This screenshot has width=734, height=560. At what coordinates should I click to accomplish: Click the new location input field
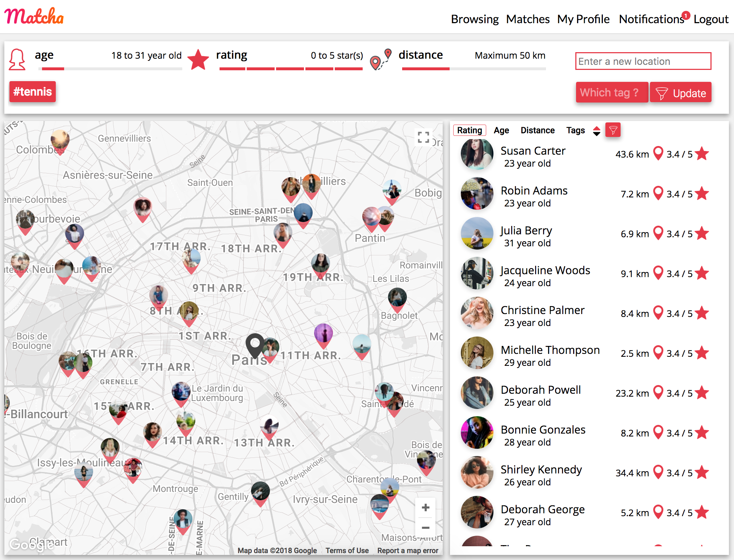(x=643, y=61)
